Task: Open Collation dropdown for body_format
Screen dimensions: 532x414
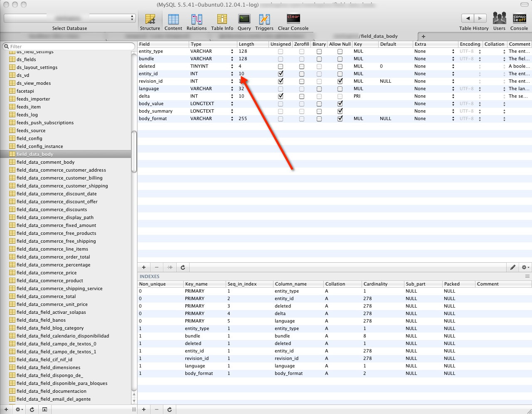Action: pyautogui.click(x=504, y=119)
